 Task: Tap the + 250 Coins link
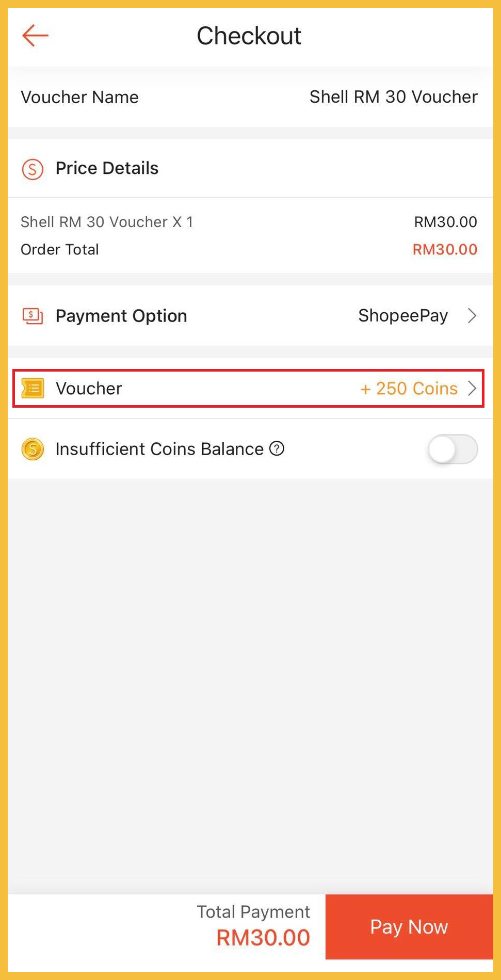click(409, 389)
